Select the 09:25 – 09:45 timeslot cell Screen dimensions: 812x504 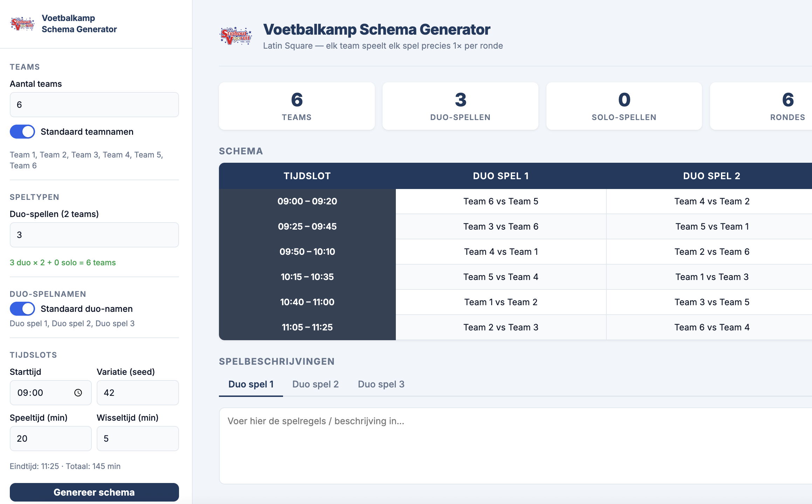point(307,226)
